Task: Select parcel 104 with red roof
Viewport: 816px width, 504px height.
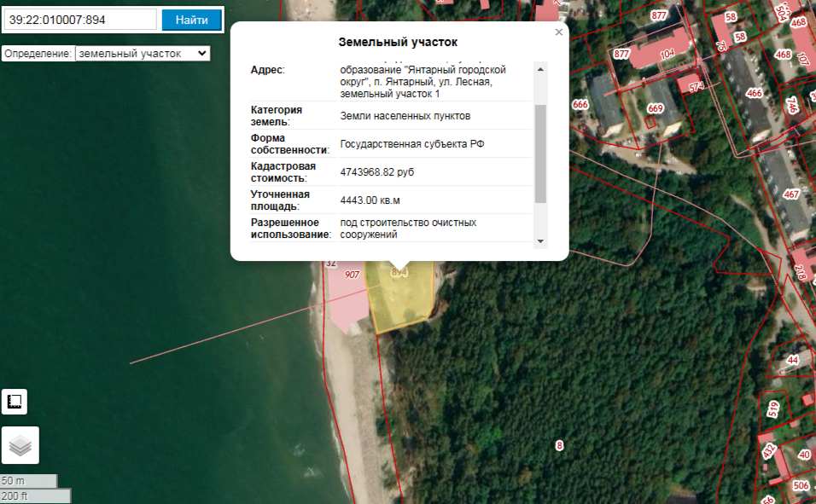Action: (x=667, y=53)
